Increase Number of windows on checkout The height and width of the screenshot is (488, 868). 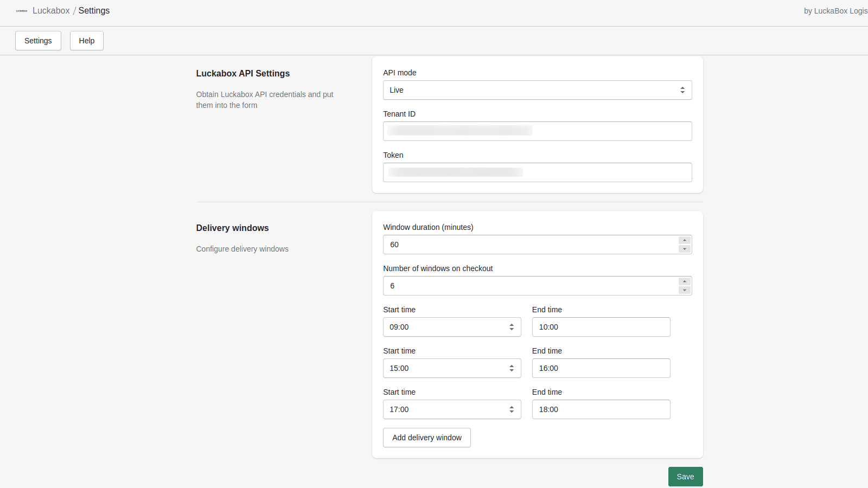pyautogui.click(x=684, y=282)
